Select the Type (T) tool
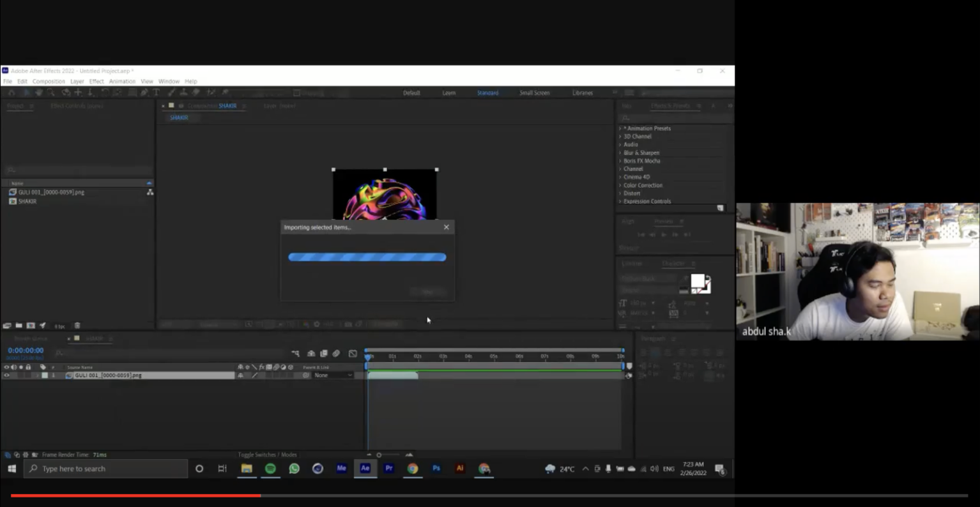Screen dimensions: 980x507 [157, 93]
